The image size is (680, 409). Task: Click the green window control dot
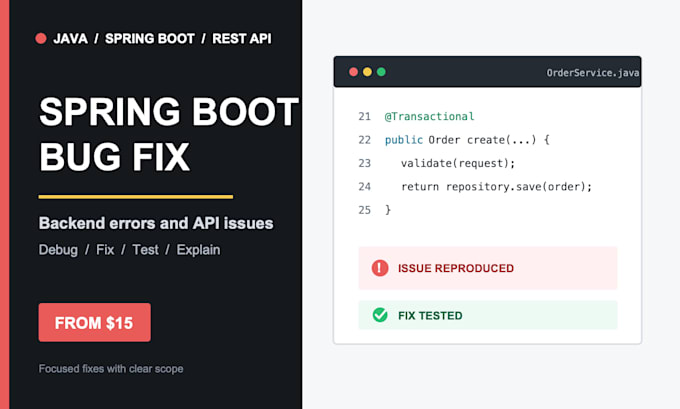pyautogui.click(x=381, y=72)
